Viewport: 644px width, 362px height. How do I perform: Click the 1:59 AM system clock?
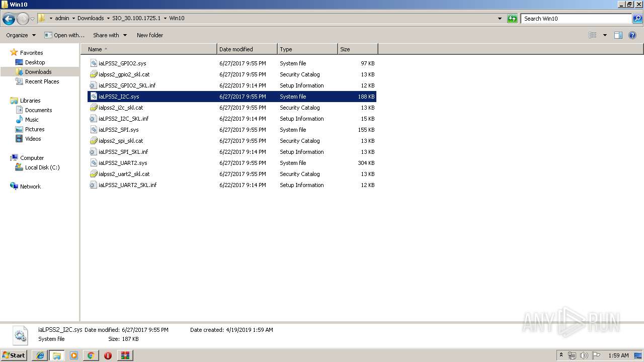618,355
